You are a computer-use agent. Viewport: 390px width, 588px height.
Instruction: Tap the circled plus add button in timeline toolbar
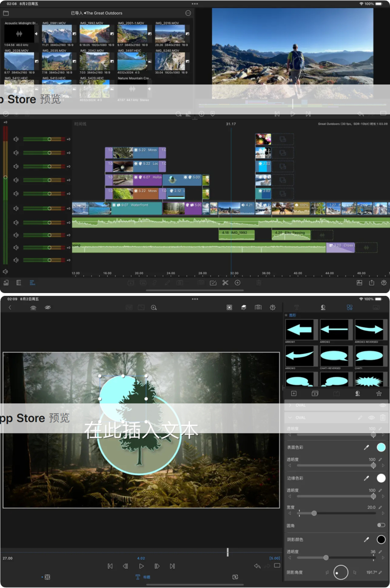coord(237,283)
